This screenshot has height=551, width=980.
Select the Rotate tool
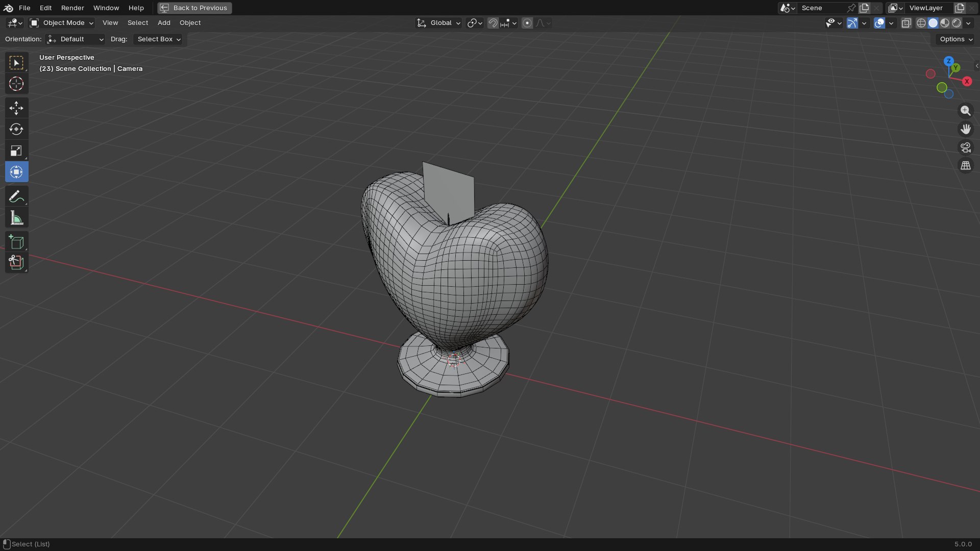coord(16,129)
